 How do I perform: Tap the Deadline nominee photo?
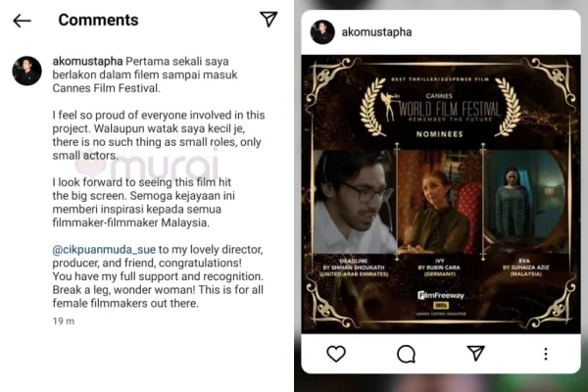354,202
